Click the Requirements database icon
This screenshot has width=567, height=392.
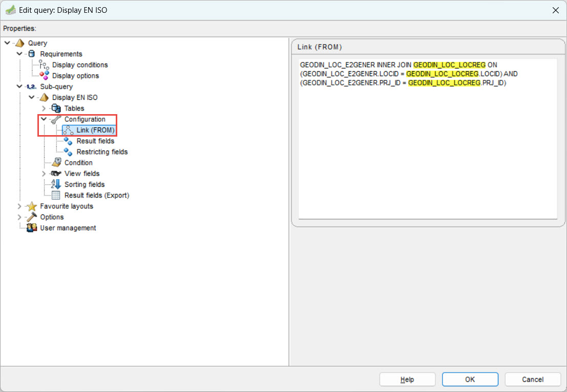point(32,54)
